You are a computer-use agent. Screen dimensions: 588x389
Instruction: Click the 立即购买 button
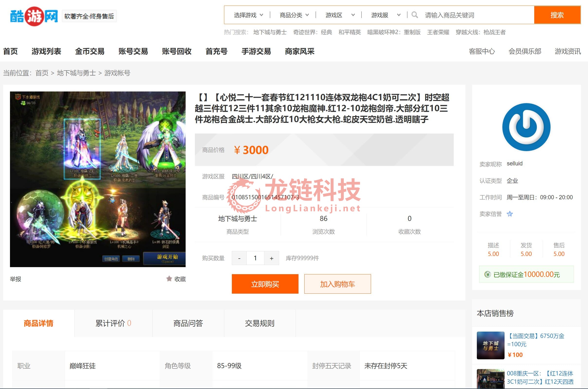265,284
